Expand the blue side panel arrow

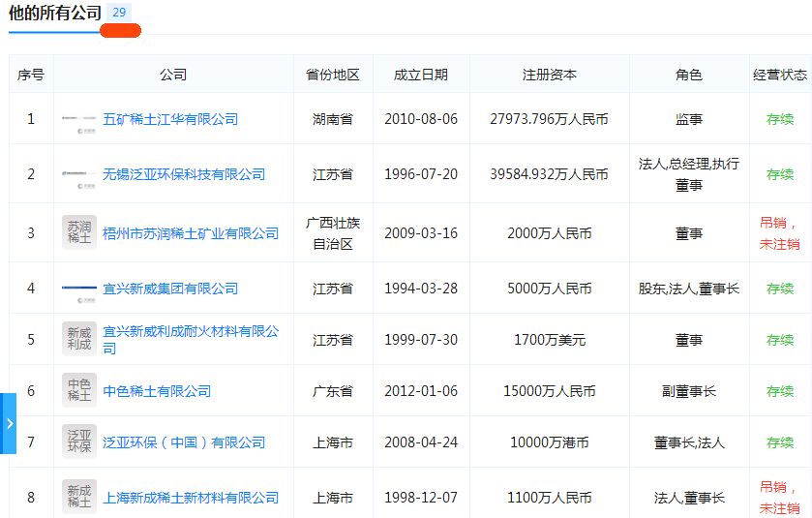coord(9,424)
